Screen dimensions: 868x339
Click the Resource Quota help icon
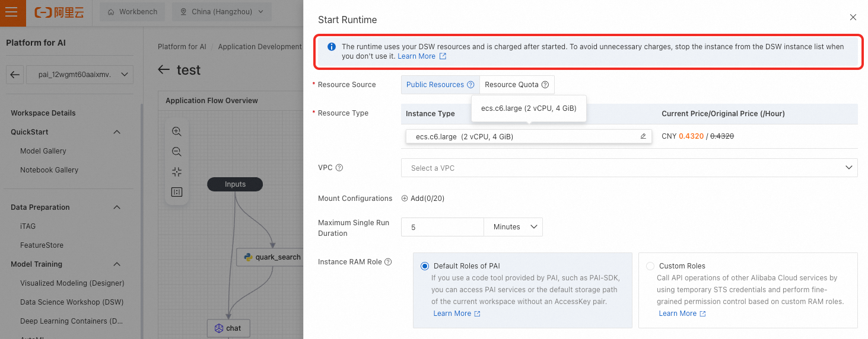(545, 85)
